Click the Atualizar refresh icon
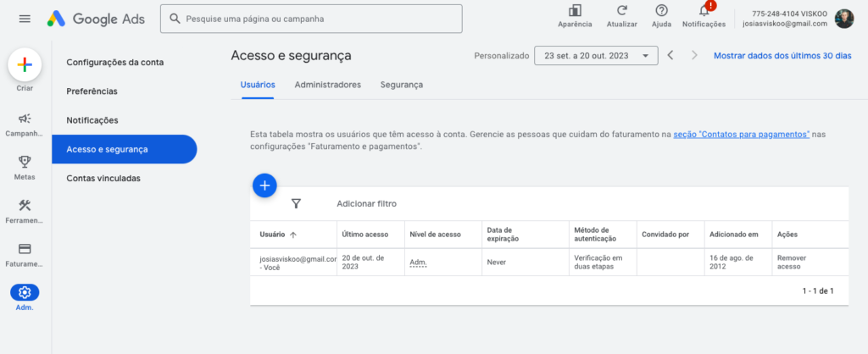Viewport: 868px width, 354px height. 621,10
